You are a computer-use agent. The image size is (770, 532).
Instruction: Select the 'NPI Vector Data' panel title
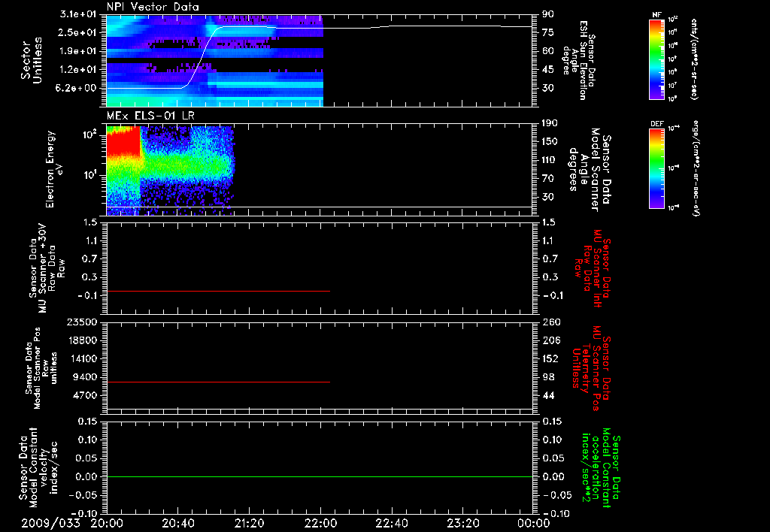click(x=153, y=7)
